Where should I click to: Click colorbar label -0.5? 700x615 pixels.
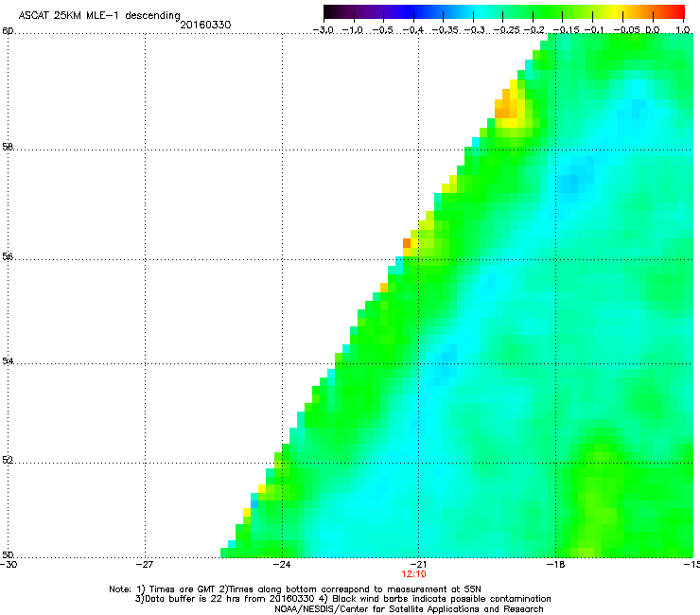point(383,30)
